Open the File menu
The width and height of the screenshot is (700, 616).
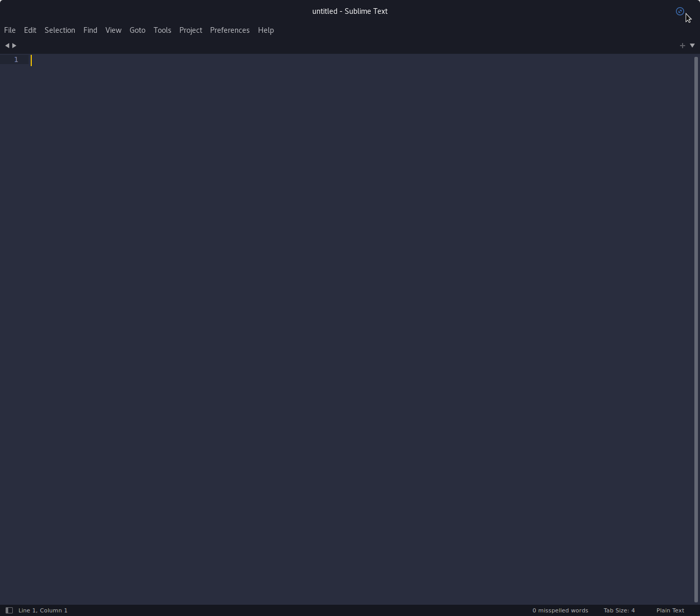[x=10, y=30]
